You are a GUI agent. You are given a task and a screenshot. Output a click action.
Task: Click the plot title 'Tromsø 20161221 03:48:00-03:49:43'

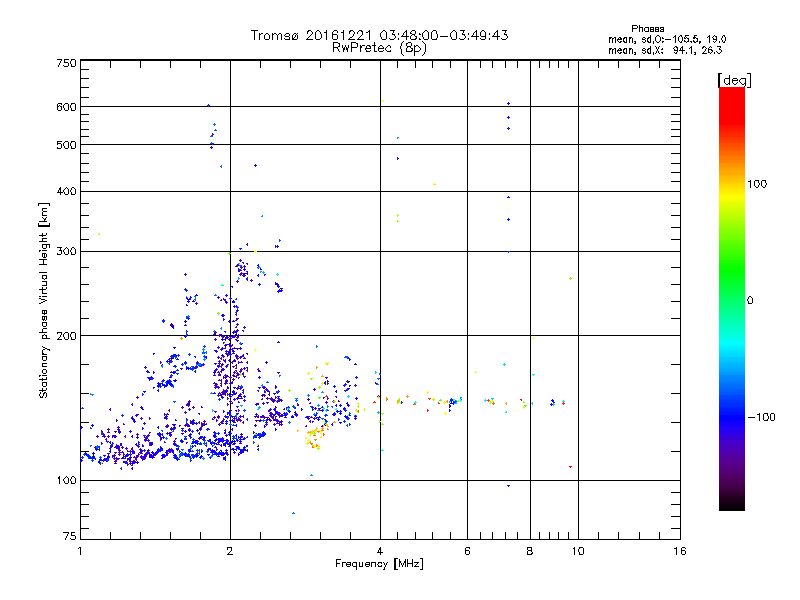379,35
